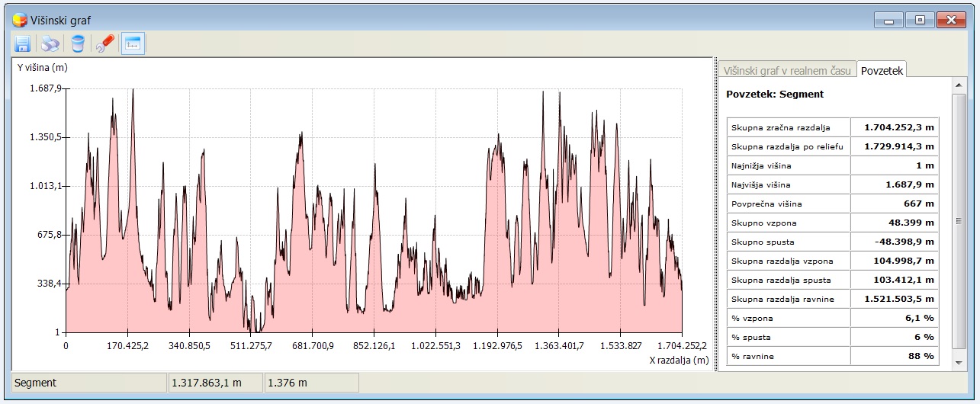
Task: Click the 1.317.863,1 m status bar distance
Action: point(215,383)
